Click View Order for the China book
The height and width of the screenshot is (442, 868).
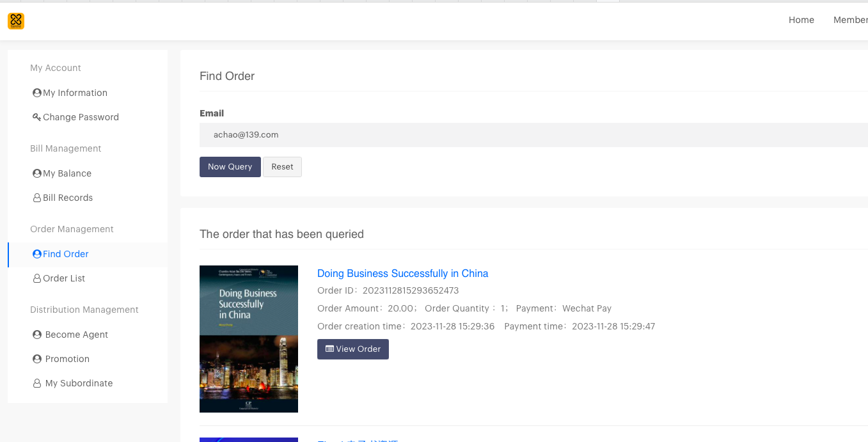coord(352,349)
